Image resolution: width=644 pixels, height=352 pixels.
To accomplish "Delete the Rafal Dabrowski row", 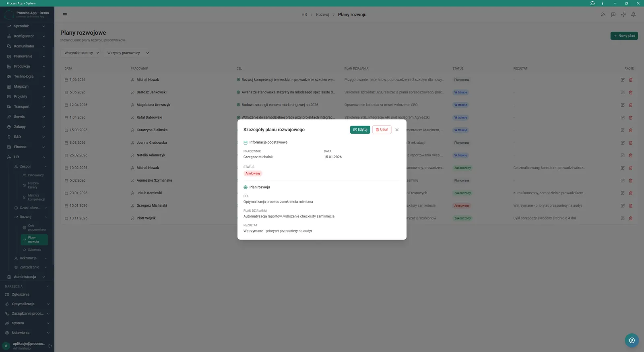I will tap(631, 118).
